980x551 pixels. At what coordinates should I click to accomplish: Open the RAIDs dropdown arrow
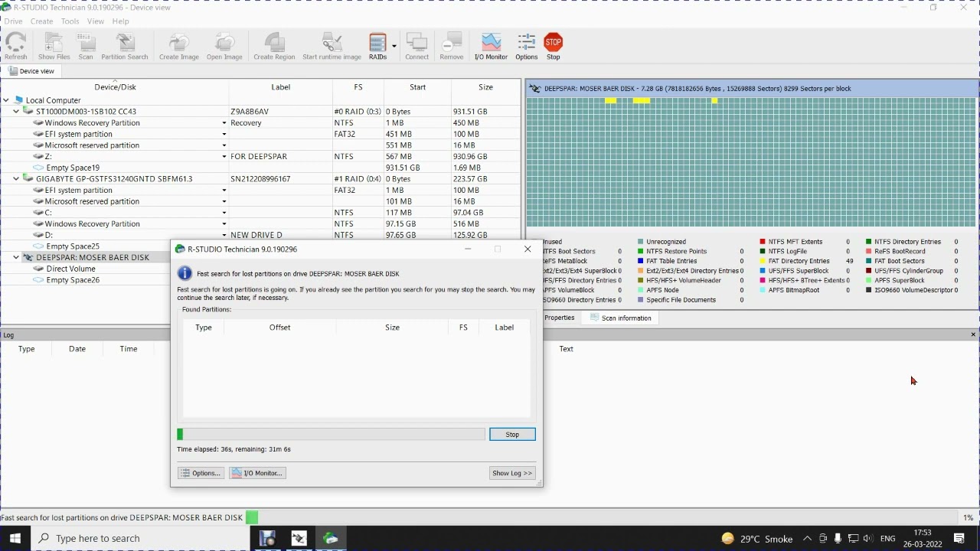pyautogui.click(x=394, y=47)
